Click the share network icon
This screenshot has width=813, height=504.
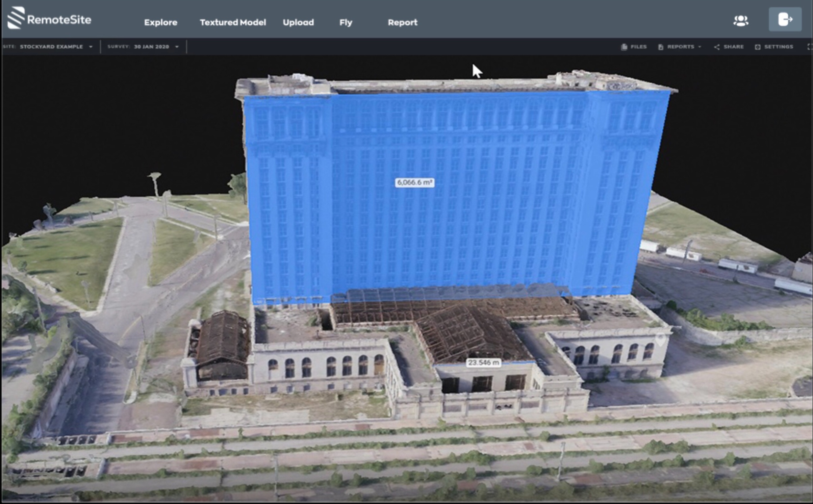(717, 47)
